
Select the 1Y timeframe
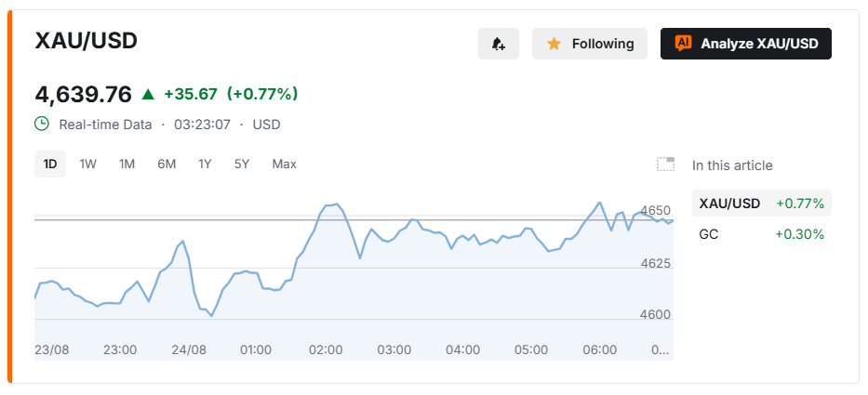coord(205,165)
